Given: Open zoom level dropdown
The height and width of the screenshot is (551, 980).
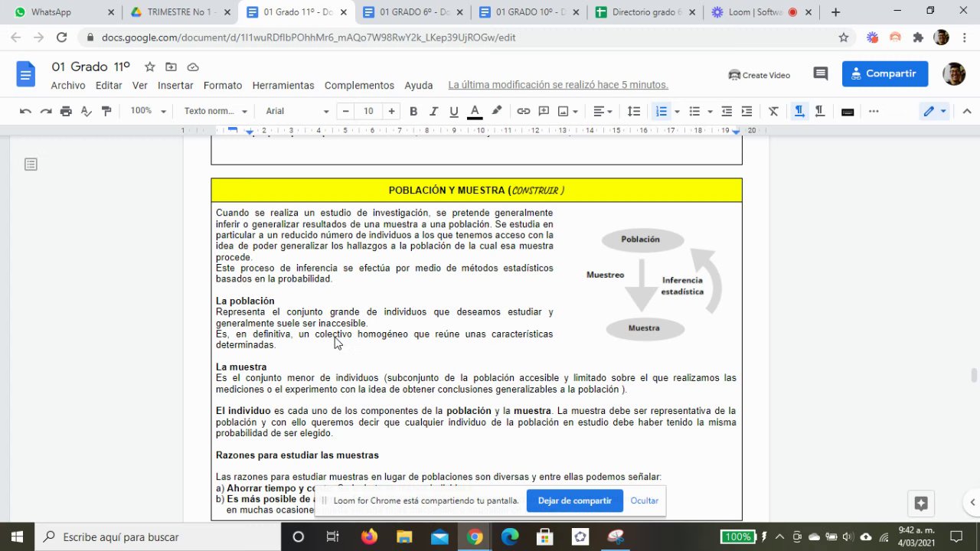Looking at the screenshot, I should coord(148,111).
